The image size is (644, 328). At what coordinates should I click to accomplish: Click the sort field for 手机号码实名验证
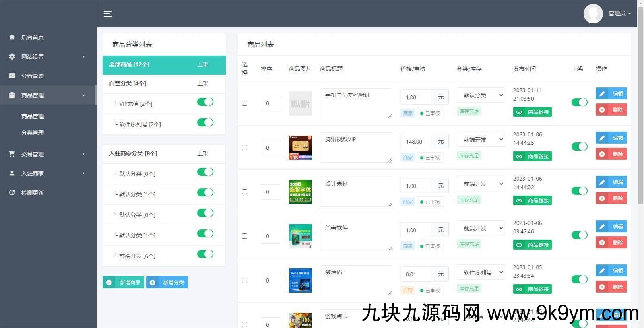270,103
